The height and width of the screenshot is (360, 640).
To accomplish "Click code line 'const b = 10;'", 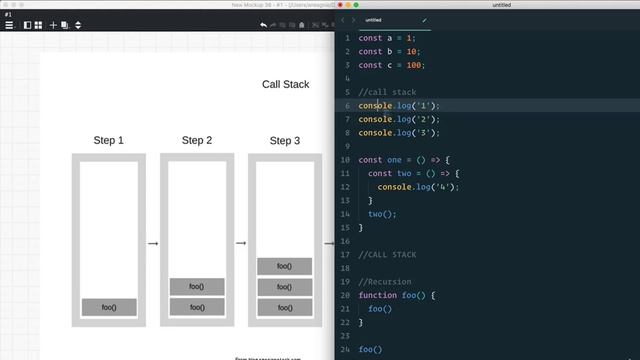I will click(389, 51).
